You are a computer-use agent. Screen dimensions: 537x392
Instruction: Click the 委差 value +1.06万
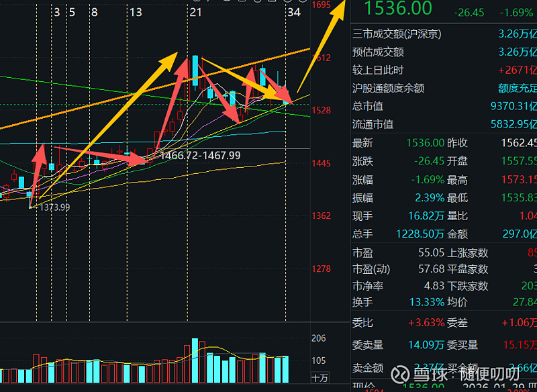(x=519, y=322)
